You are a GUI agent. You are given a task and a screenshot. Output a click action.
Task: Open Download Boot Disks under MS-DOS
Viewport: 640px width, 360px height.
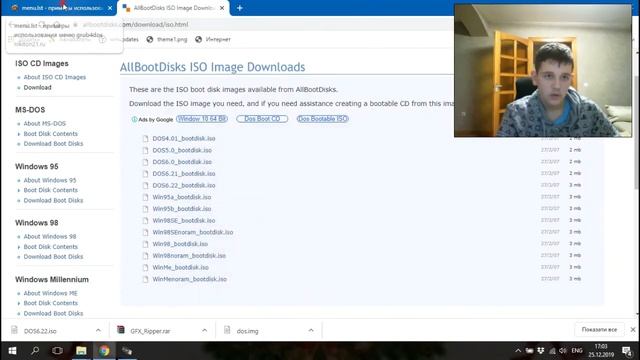(53, 144)
